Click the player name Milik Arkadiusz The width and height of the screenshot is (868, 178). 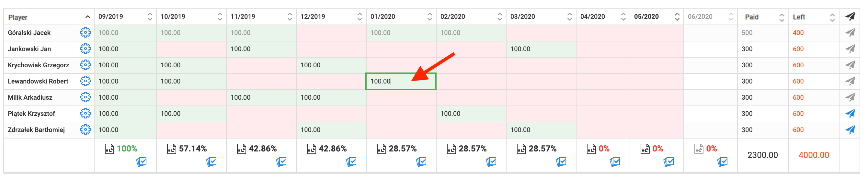(x=30, y=97)
